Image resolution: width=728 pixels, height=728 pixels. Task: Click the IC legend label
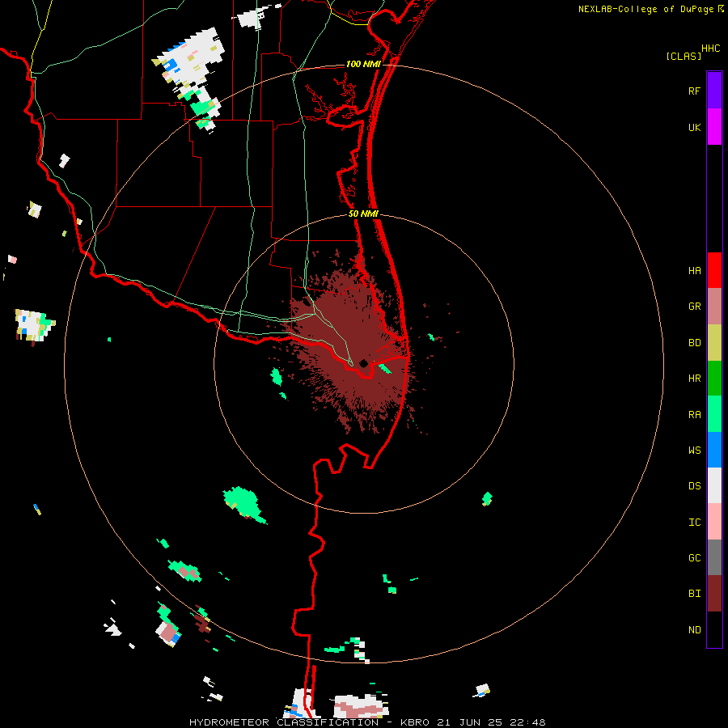coord(694,522)
